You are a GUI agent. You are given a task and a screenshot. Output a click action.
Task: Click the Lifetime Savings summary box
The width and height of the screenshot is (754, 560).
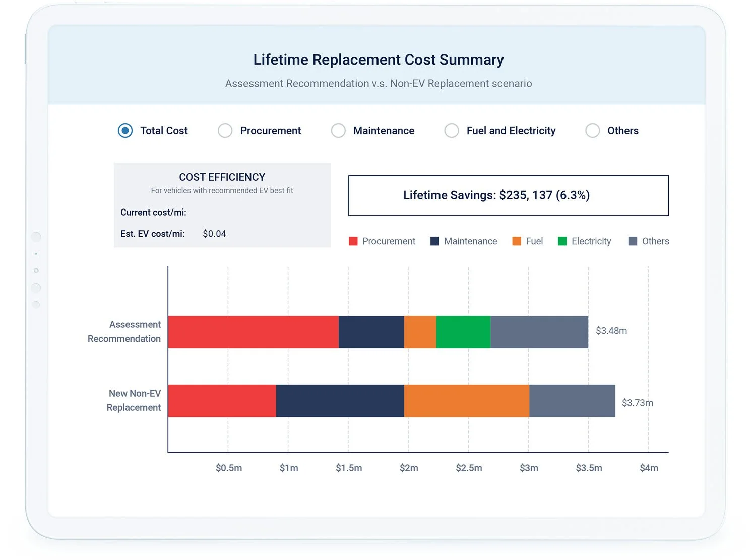pyautogui.click(x=509, y=195)
